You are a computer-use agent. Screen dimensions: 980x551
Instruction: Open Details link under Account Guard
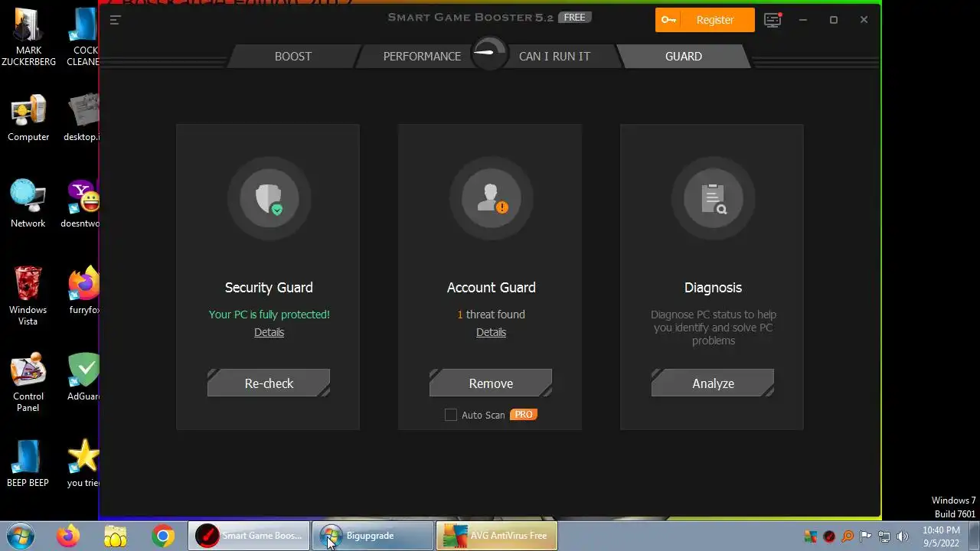coord(491,332)
